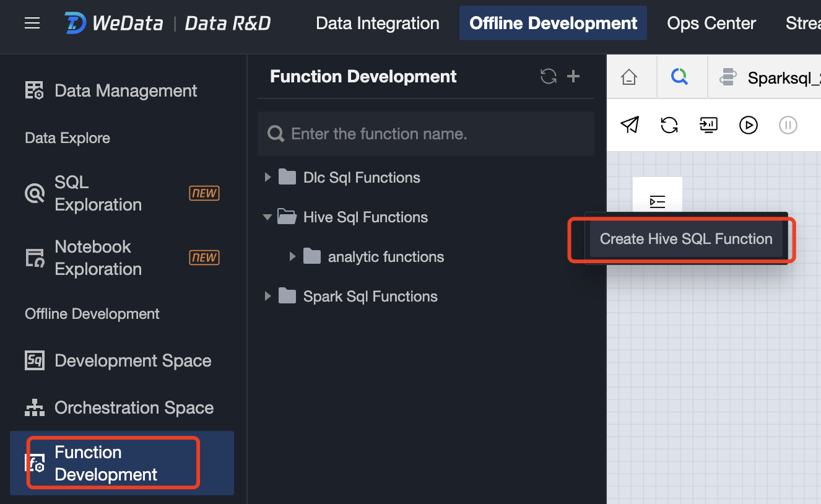Click the run play icon in toolbar
Screen dimensions: 821x504
point(748,125)
